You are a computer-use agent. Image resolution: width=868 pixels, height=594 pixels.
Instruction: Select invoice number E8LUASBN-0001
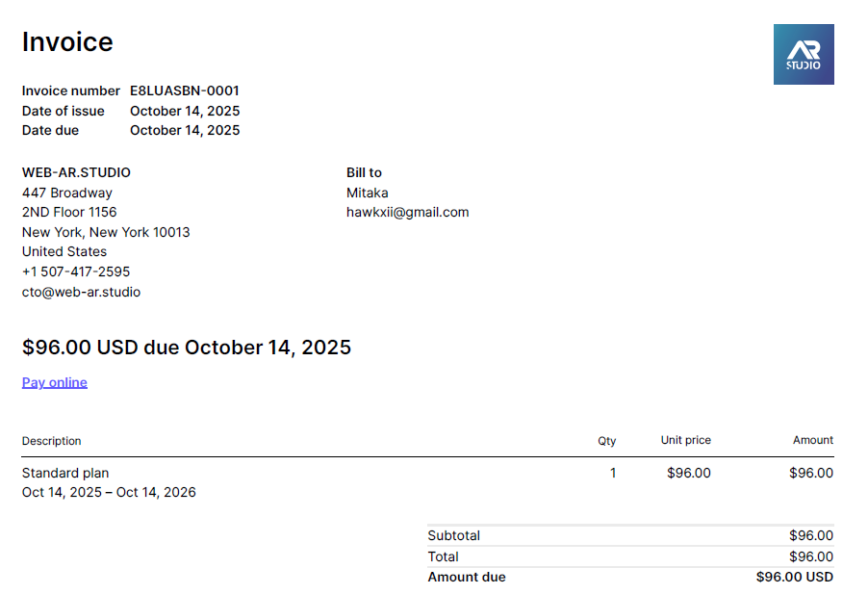185,91
